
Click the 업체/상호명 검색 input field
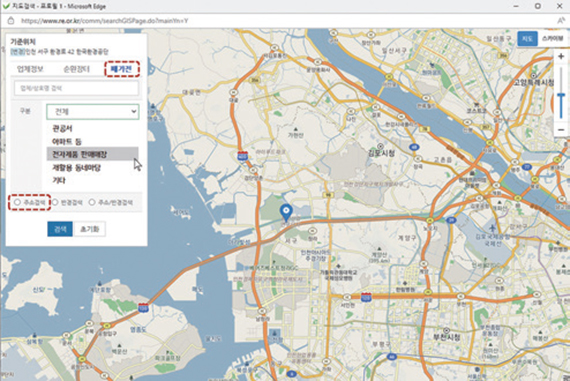[x=76, y=88]
